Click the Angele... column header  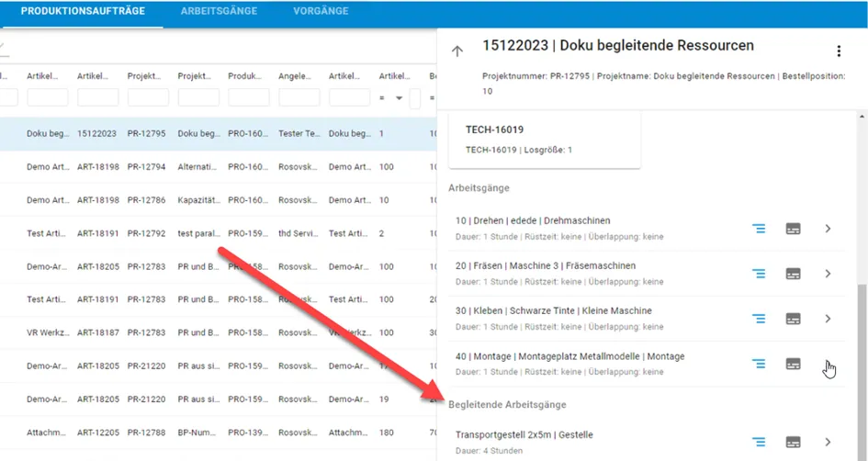pyautogui.click(x=295, y=76)
